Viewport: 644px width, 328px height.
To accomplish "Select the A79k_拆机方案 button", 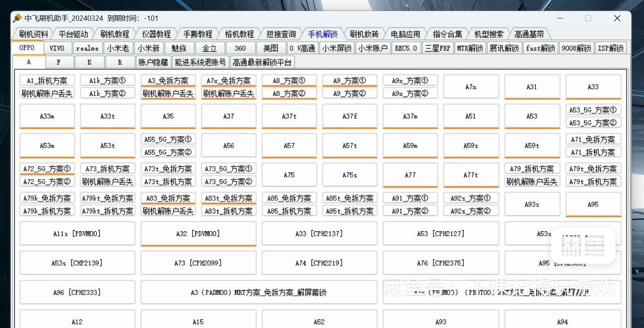I will (x=47, y=211).
